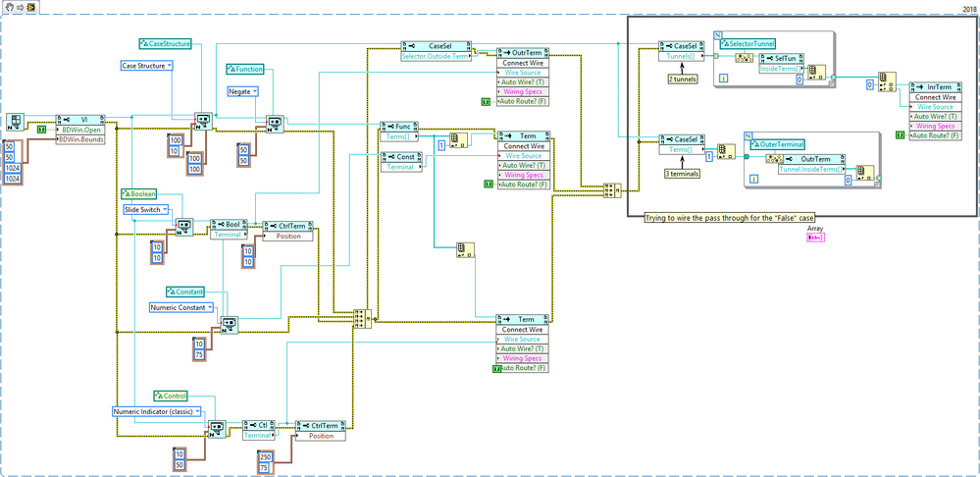Image resolution: width=980 pixels, height=477 pixels.
Task: Click the '2 tunnels' comment label
Action: click(683, 79)
